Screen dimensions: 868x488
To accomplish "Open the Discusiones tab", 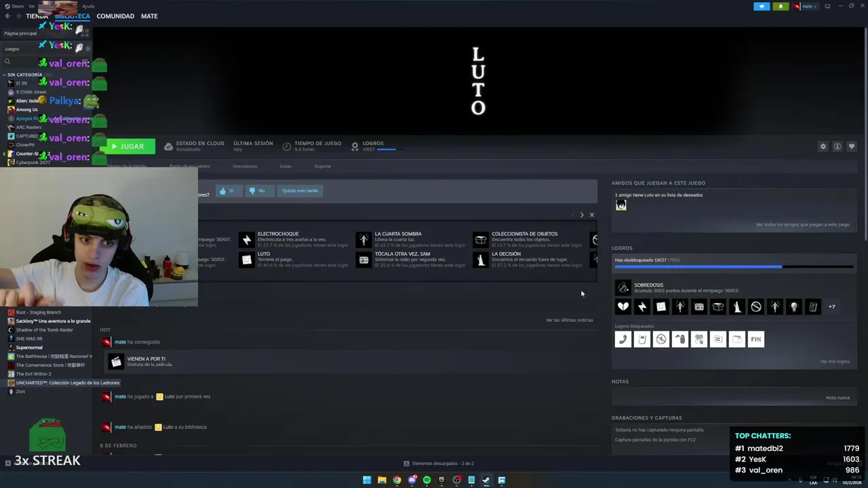I will pyautogui.click(x=245, y=166).
